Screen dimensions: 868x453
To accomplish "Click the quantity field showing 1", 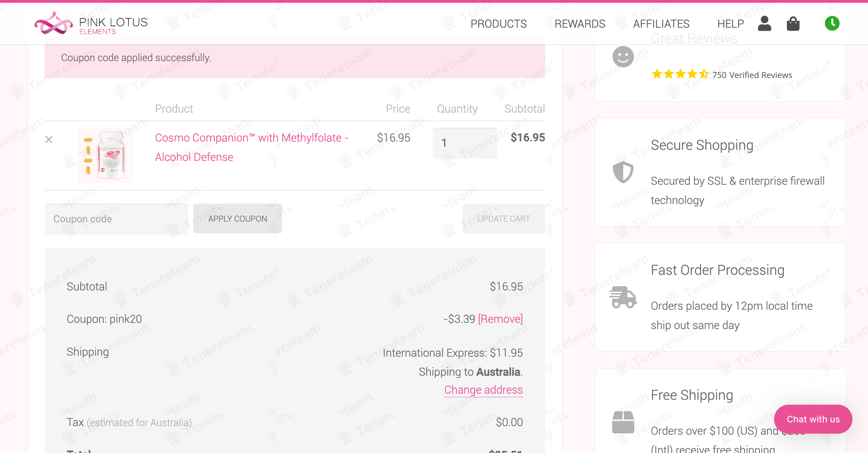I will [x=465, y=143].
